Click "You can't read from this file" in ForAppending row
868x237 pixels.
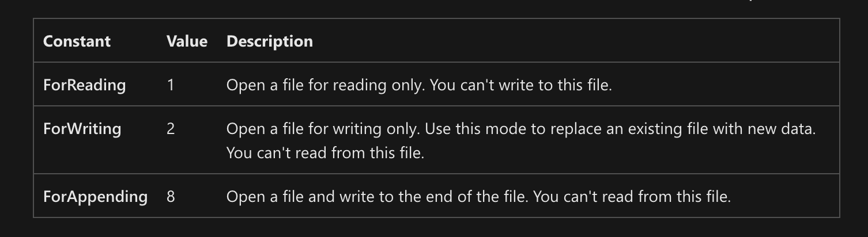click(632, 197)
